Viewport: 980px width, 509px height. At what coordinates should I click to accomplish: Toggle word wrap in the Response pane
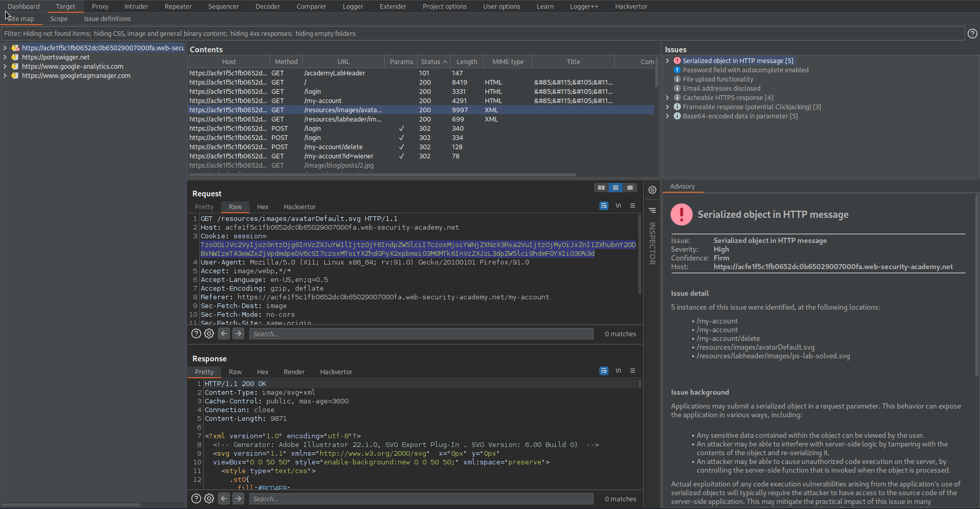tap(604, 371)
